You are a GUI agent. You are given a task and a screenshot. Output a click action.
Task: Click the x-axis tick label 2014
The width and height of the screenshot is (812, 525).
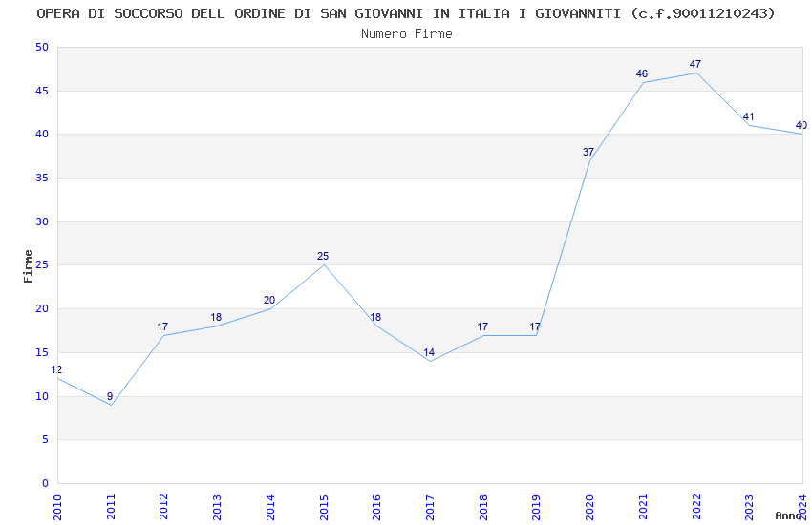[270, 508]
